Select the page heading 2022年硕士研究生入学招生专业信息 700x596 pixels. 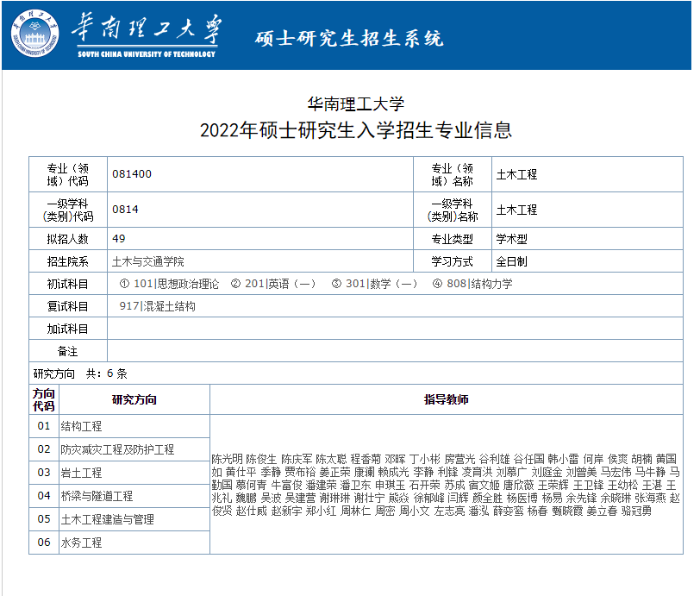pos(356,130)
